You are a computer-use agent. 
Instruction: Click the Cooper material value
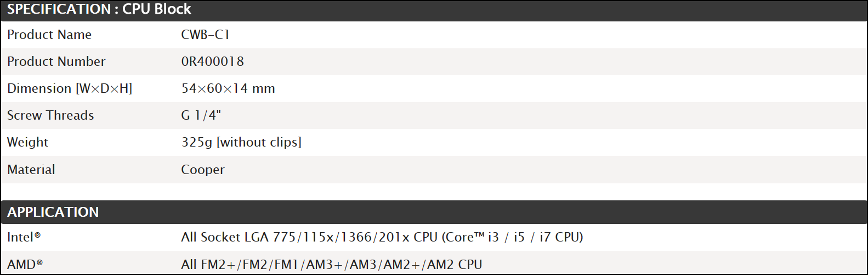click(203, 170)
